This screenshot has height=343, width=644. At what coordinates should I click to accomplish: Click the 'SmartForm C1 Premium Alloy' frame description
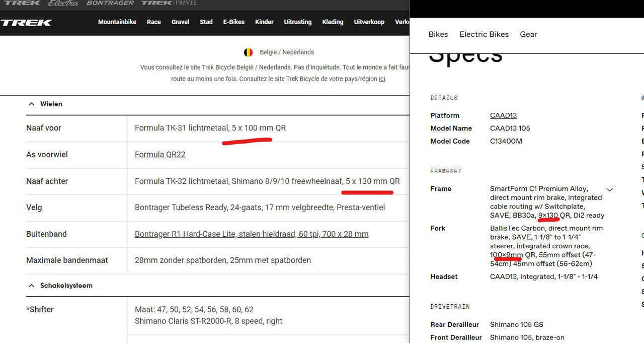pos(547,202)
